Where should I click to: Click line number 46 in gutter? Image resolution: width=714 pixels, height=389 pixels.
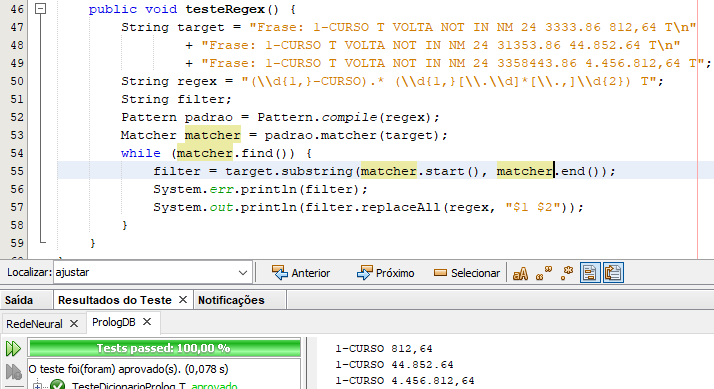click(17, 9)
